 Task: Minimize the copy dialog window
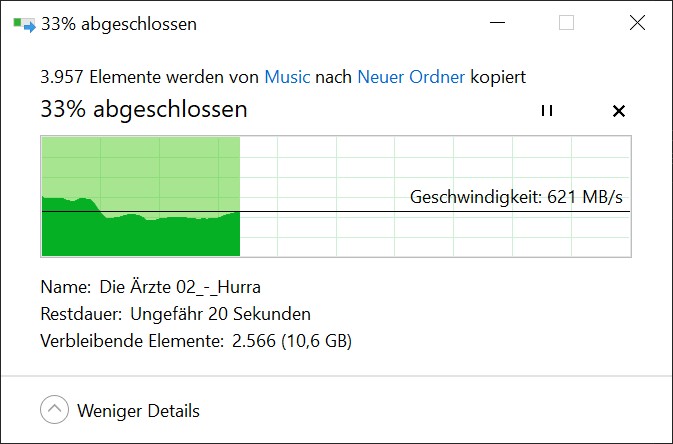pos(497,24)
